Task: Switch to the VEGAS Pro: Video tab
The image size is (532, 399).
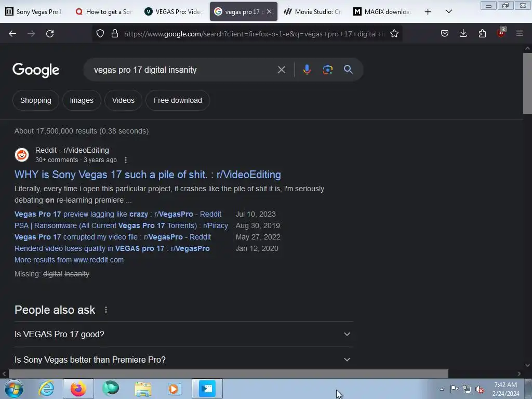Action: point(174,11)
